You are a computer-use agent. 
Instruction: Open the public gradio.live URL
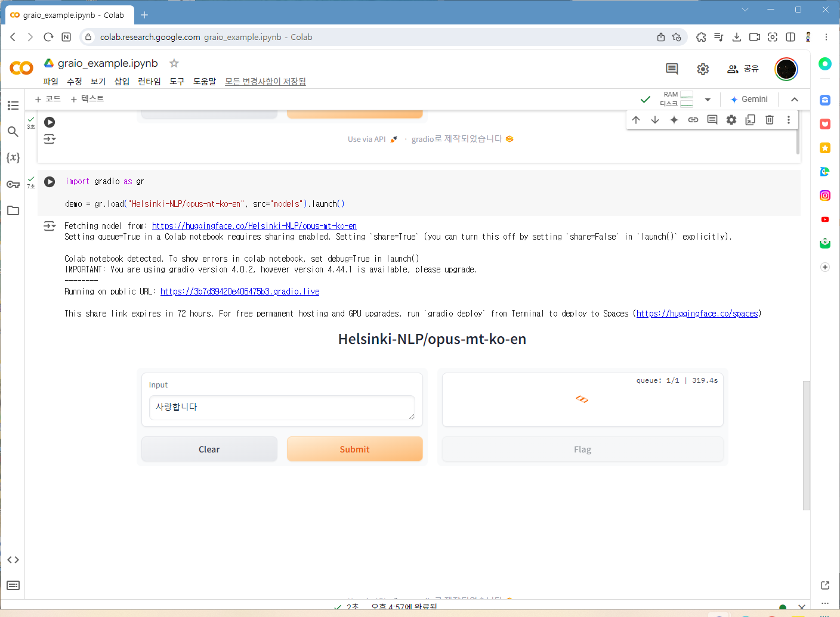tap(240, 292)
